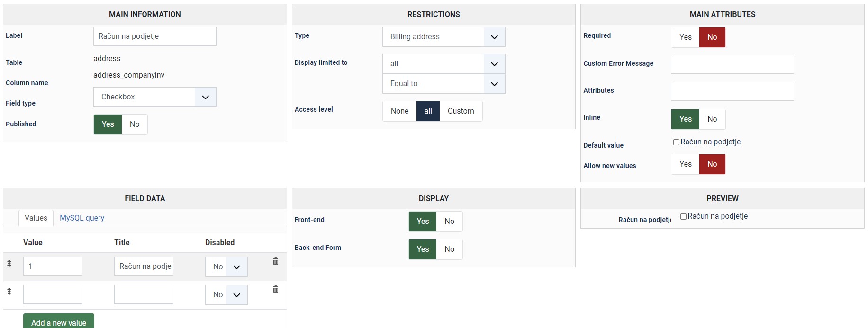Open the Field type Checkbox dropdown
Viewport: 868px width, 328px height.
tap(154, 97)
